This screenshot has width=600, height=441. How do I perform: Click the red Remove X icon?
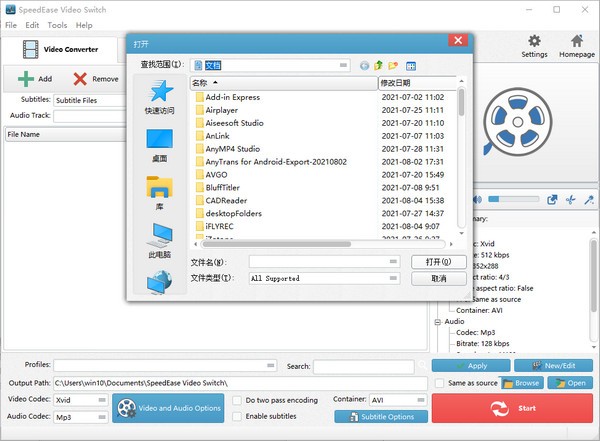(x=80, y=79)
